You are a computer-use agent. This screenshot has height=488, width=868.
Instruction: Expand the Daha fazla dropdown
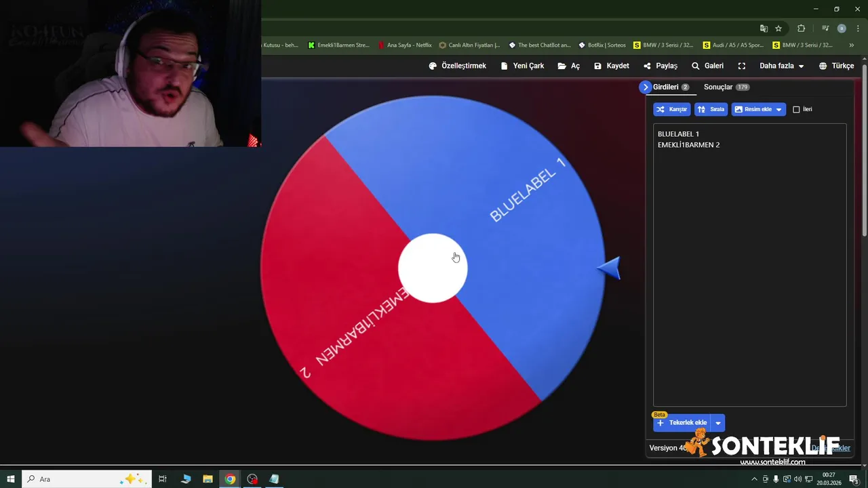(782, 66)
